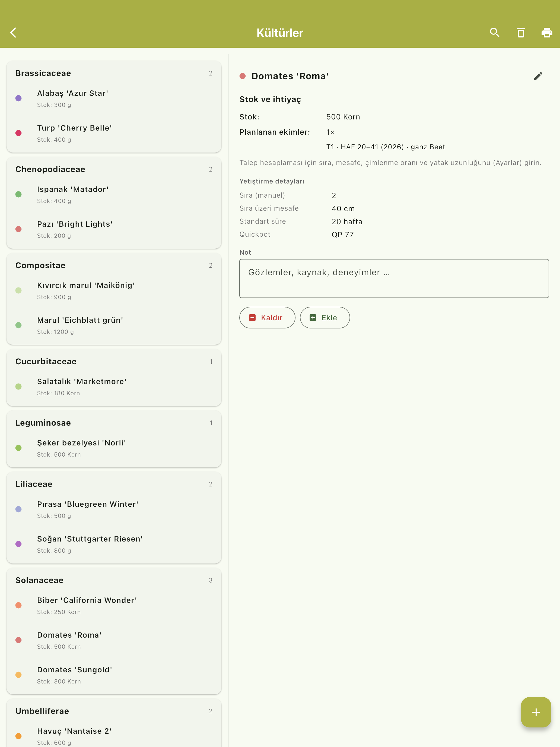This screenshot has height=747, width=560.
Task: Click the Kaldır button
Action: (267, 317)
